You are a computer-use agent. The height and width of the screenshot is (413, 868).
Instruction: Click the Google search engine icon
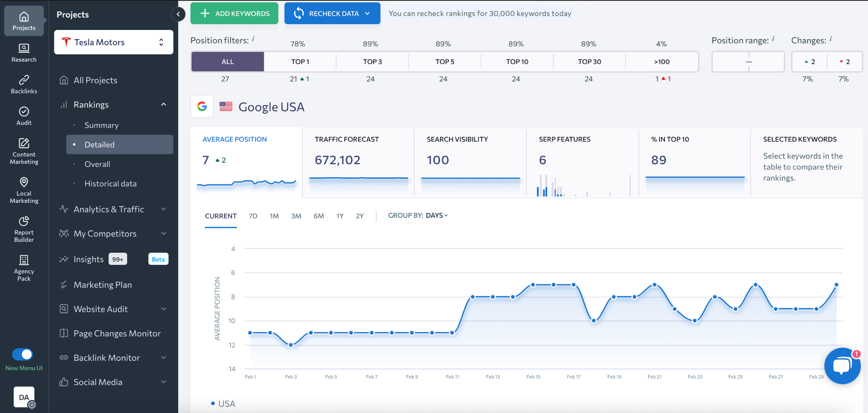[x=202, y=106]
